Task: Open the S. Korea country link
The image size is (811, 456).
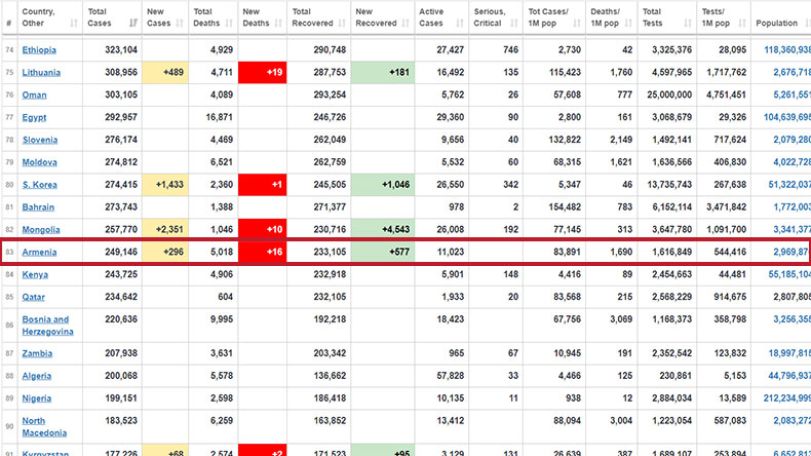Action: pos(39,185)
